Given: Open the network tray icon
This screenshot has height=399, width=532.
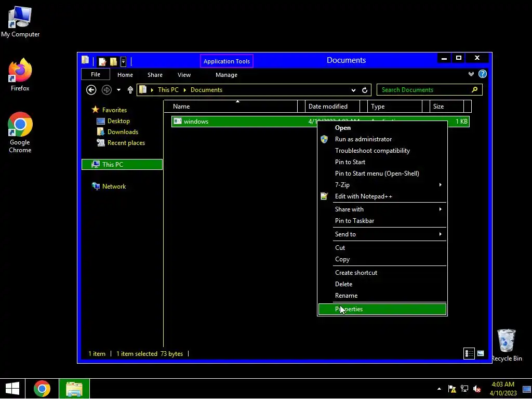Looking at the screenshot, I should click(x=464, y=389).
